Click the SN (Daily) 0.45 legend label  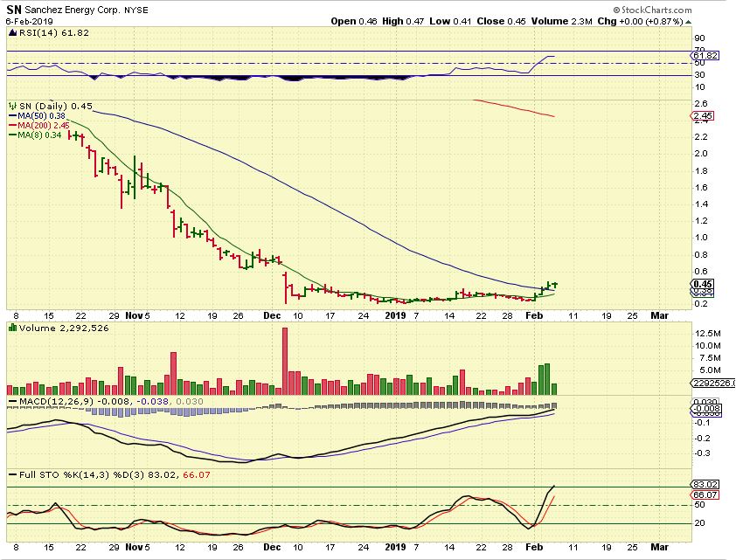[56, 106]
